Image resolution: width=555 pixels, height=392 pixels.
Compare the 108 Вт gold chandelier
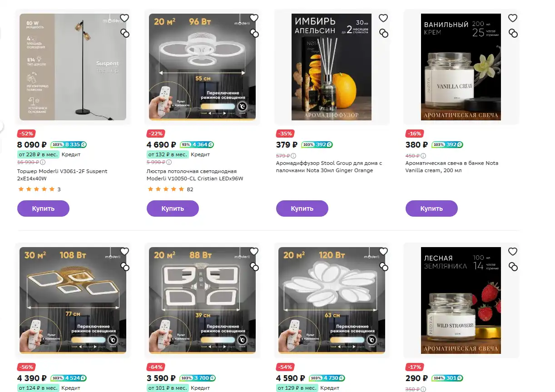point(124,267)
